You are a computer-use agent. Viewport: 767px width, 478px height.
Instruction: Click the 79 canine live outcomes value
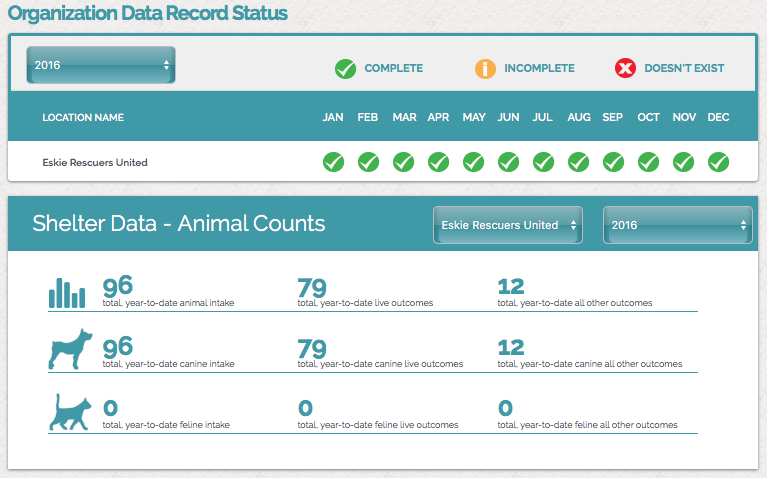[312, 348]
